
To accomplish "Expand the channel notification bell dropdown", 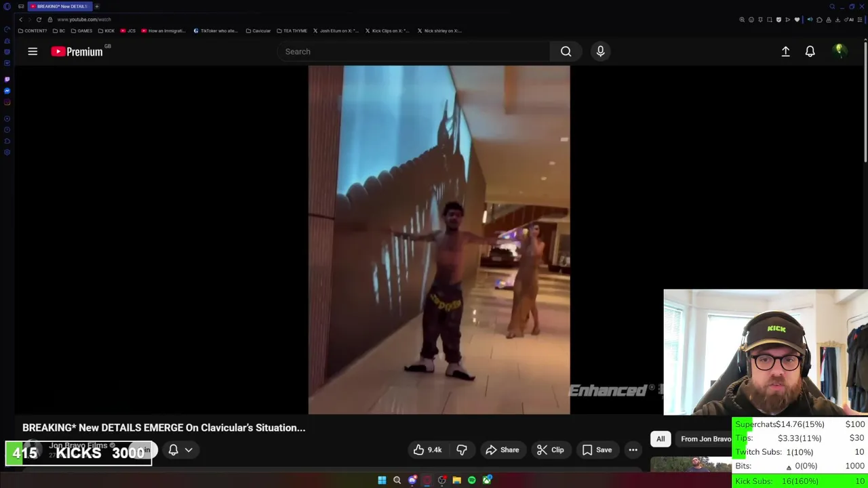I will pos(180,450).
